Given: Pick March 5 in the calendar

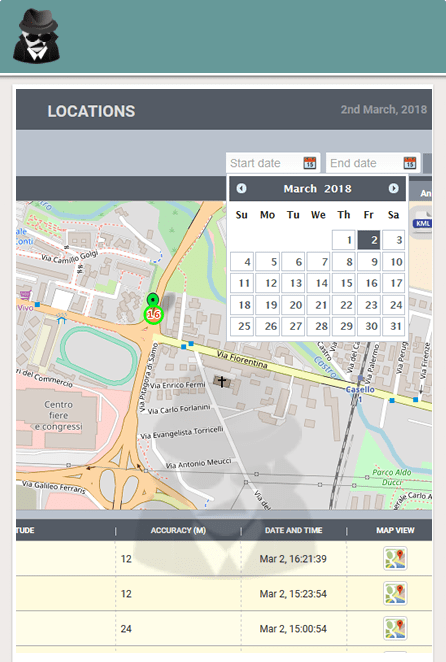Looking at the screenshot, I should 267,262.
